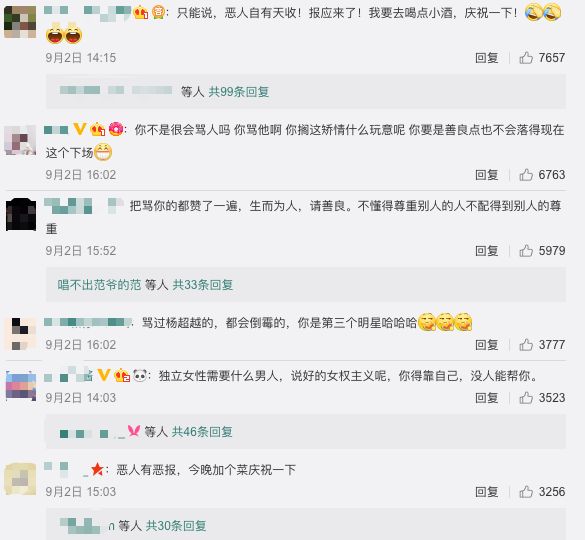The height and width of the screenshot is (540, 585).
Task: Click the black avatar of third commenter
Action: tap(21, 215)
